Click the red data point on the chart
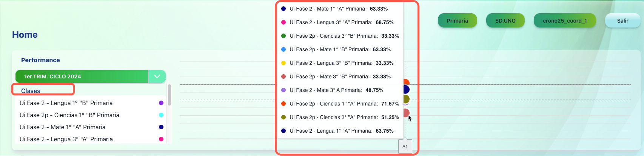Image resolution: width=644 pixels, height=156 pixels. coord(406,112)
